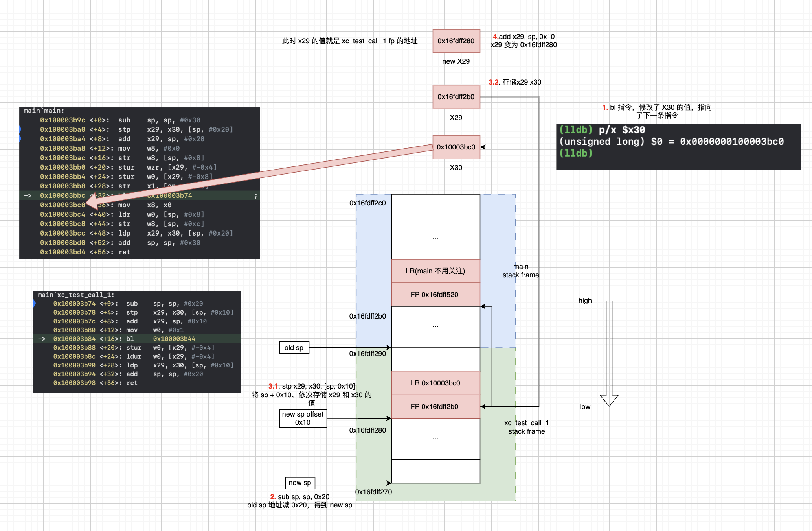The image size is (812, 531).
Task: Select the X30 box 0x10003bc0
Action: (x=456, y=147)
